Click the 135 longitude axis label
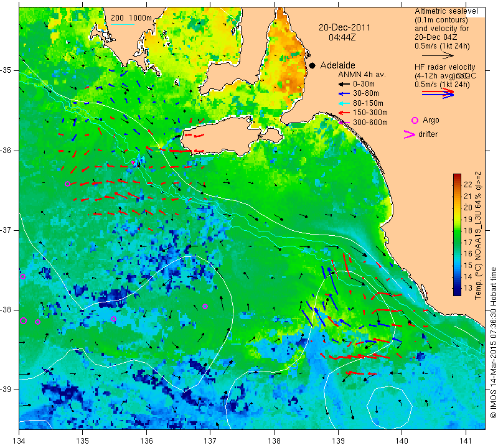 point(83,441)
